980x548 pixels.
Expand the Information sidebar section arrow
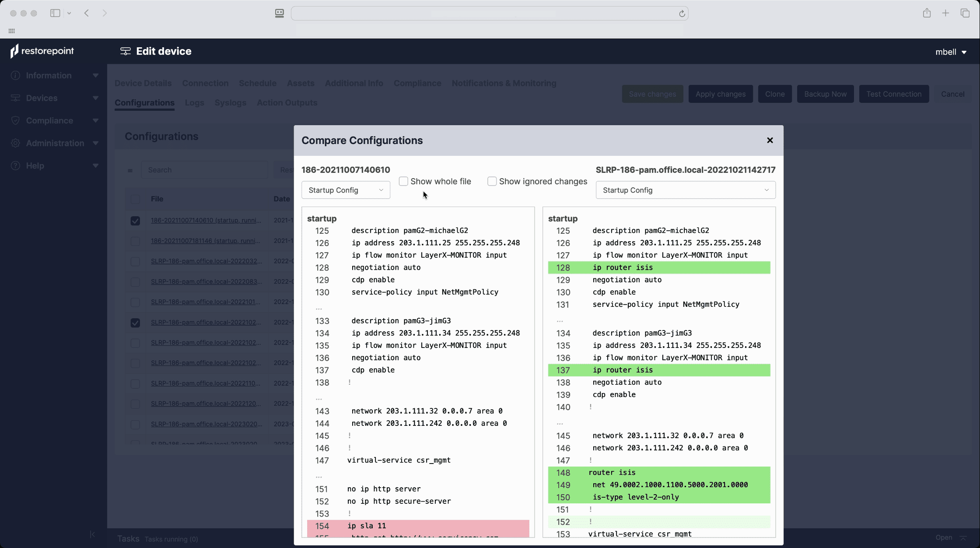[95, 76]
